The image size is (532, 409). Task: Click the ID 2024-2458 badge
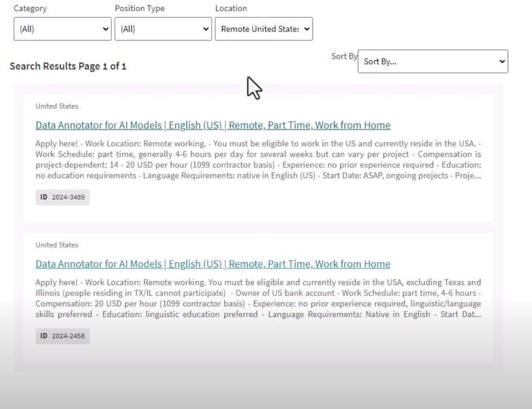63,336
